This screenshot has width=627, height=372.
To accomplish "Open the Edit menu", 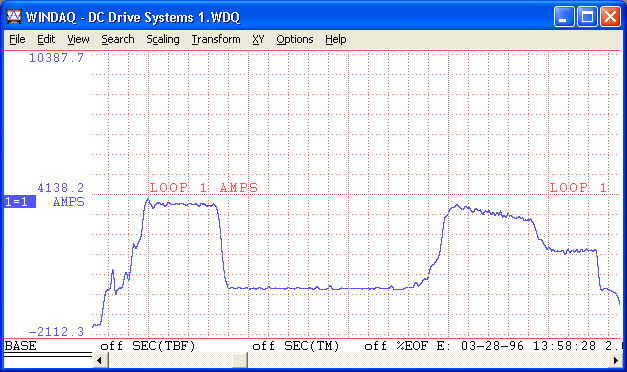I will coord(46,39).
